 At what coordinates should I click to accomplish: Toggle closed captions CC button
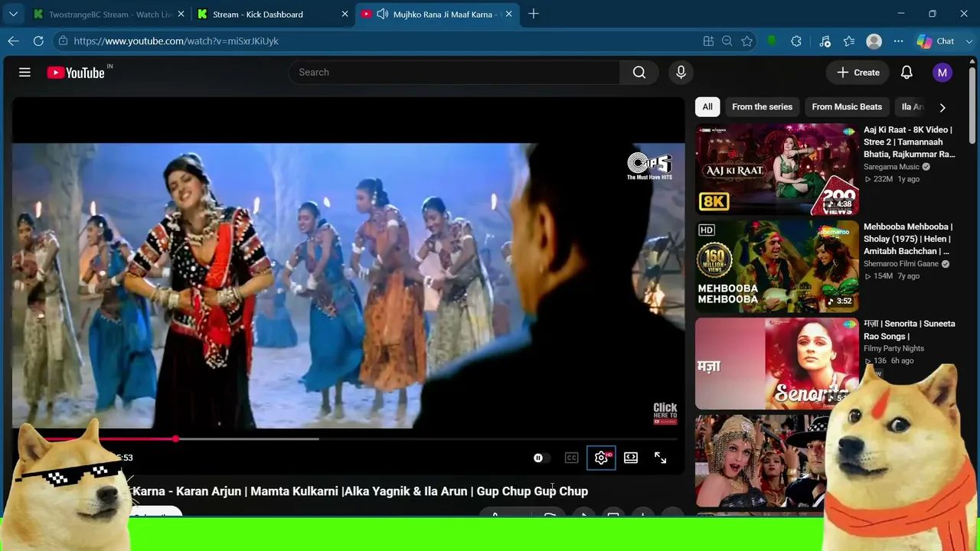[x=571, y=458]
